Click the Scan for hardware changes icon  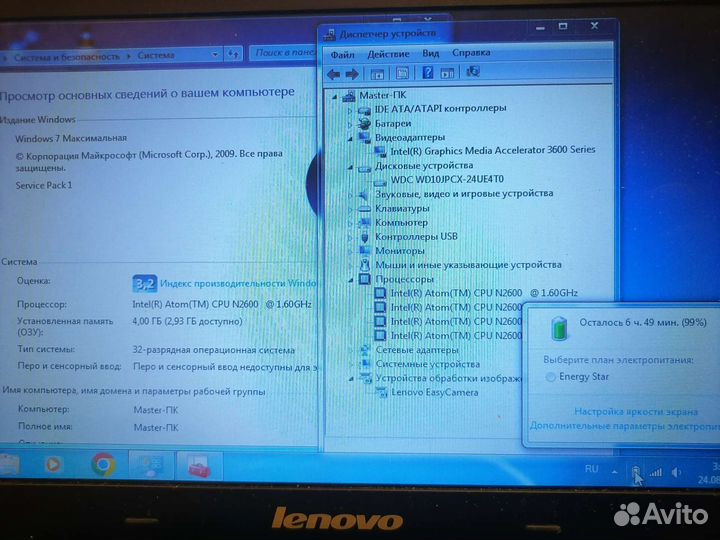[x=472, y=72]
